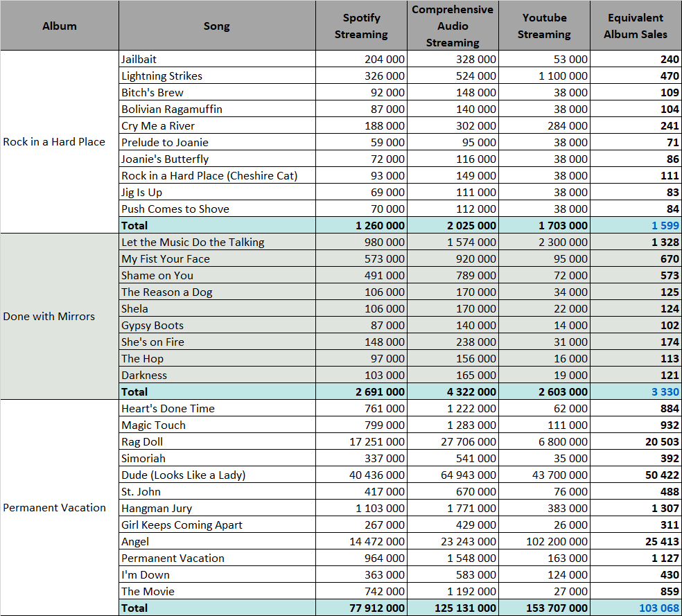Click the blue 3 330 total value
This screenshot has width=682, height=616.
[636, 391]
